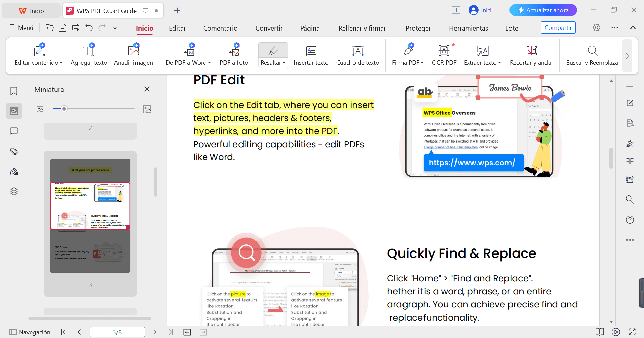
Task: Click the PDF a foto converter icon
Action: (234, 51)
